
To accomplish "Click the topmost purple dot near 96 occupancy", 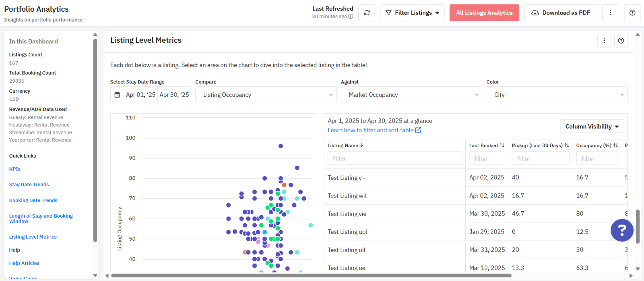I will [x=281, y=146].
